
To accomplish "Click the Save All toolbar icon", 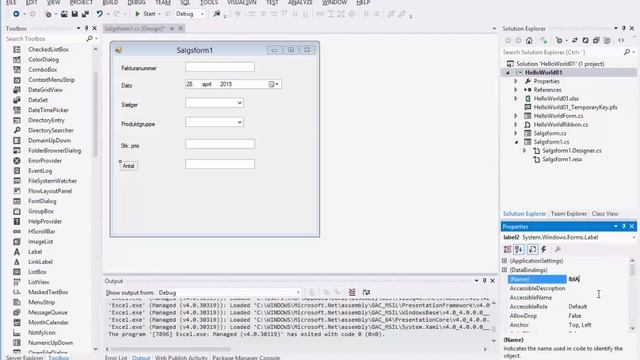I will [x=85, y=14].
